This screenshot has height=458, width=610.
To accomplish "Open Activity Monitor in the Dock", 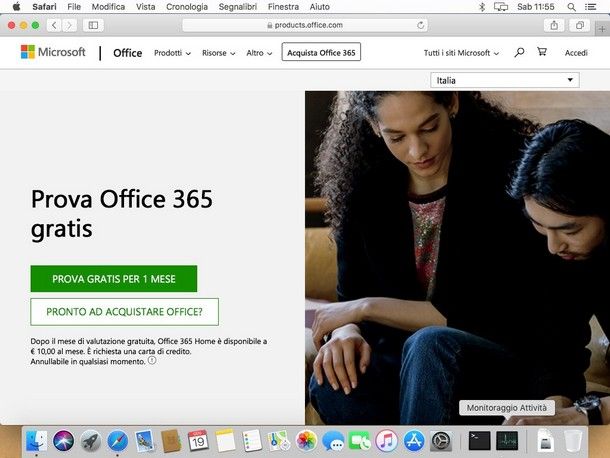I will coord(507,440).
